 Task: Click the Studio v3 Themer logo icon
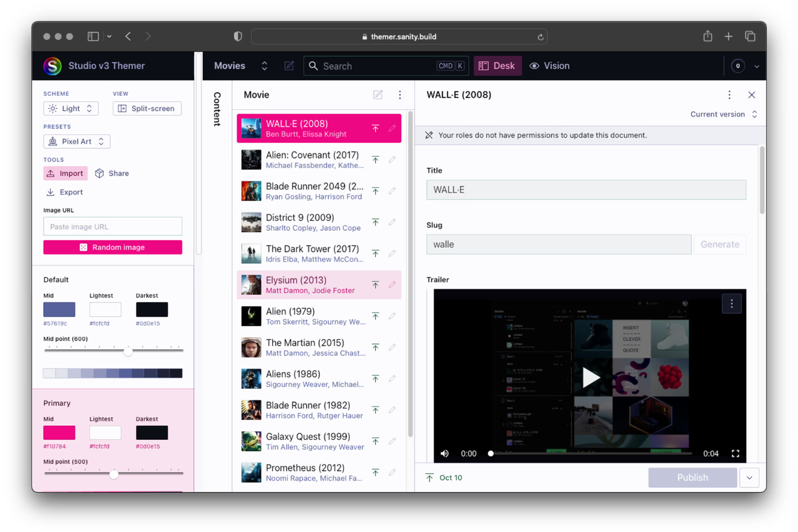(x=52, y=66)
